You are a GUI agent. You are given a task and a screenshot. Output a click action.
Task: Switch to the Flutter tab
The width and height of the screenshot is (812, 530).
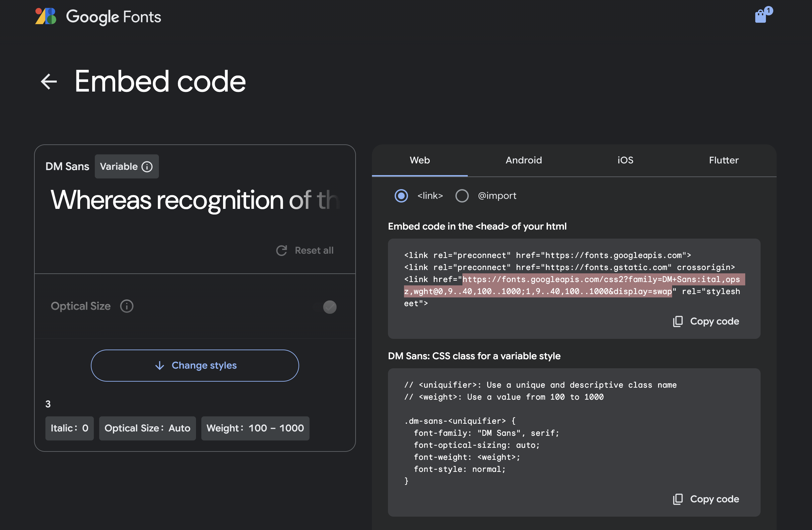click(723, 160)
